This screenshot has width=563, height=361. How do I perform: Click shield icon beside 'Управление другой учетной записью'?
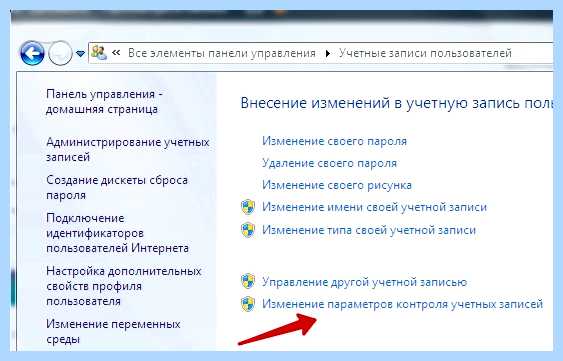[248, 281]
